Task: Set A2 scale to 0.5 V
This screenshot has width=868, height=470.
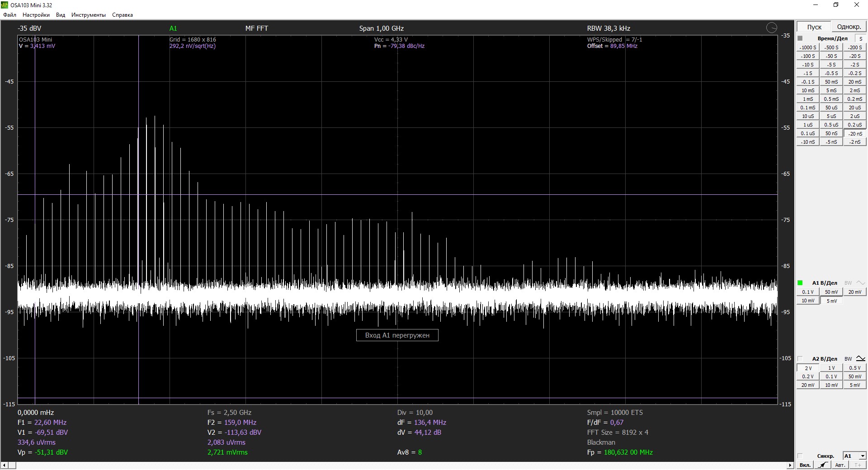Action: 855,368
